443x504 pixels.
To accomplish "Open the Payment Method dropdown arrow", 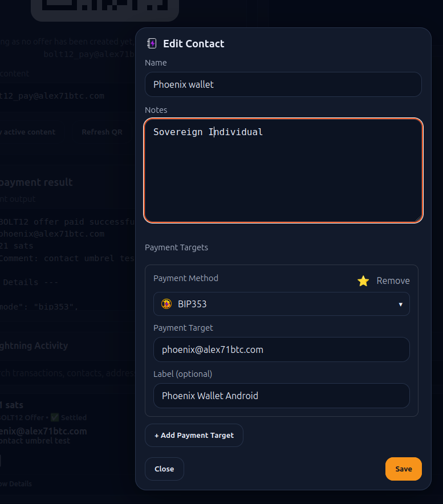I will [400, 304].
